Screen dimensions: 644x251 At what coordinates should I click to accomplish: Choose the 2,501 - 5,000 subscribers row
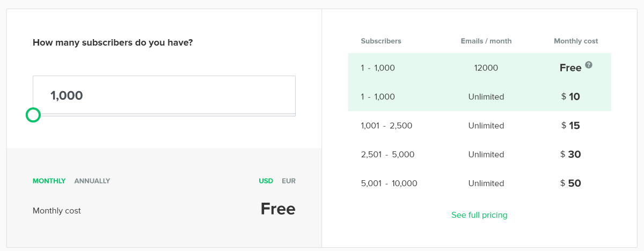pyautogui.click(x=479, y=154)
